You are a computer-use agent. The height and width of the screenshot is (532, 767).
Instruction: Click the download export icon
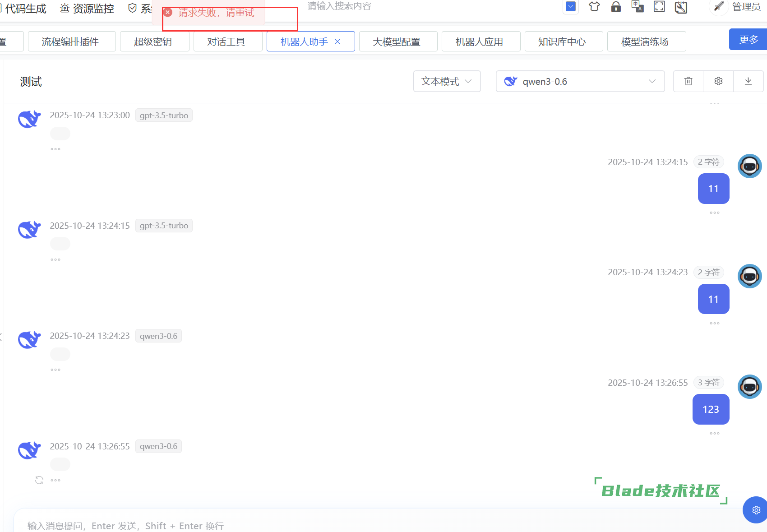748,81
